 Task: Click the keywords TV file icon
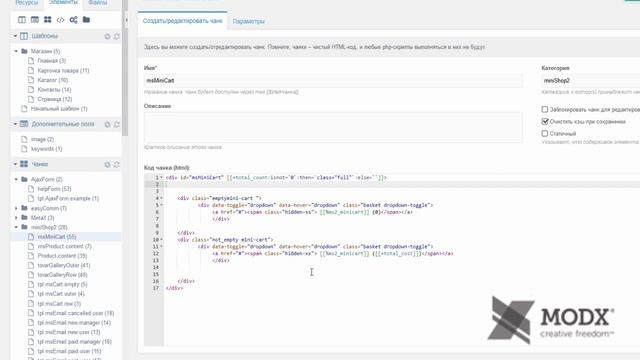[24, 149]
